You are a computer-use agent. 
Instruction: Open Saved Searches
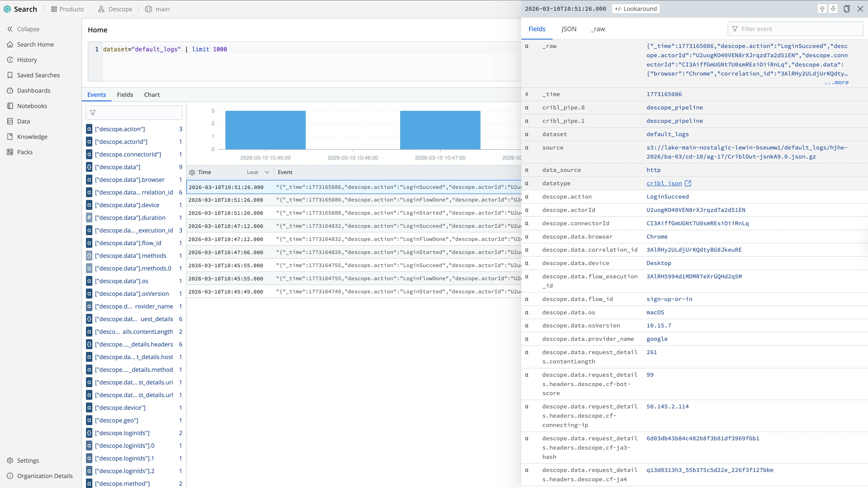tap(38, 75)
